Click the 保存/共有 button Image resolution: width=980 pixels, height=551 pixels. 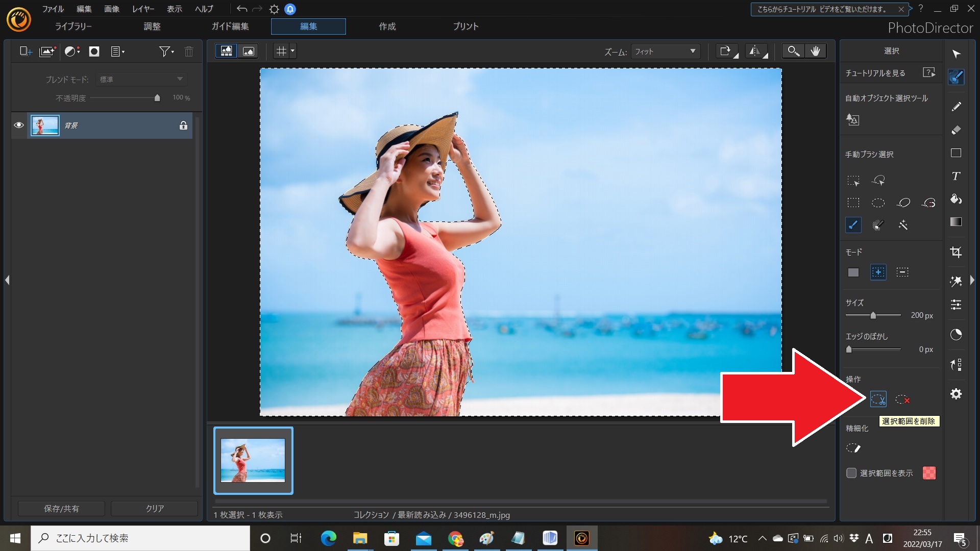[x=61, y=509]
